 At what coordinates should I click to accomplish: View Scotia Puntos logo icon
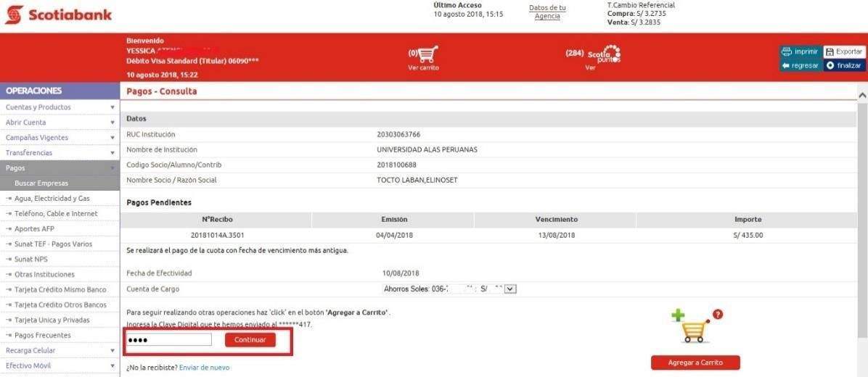tap(604, 54)
